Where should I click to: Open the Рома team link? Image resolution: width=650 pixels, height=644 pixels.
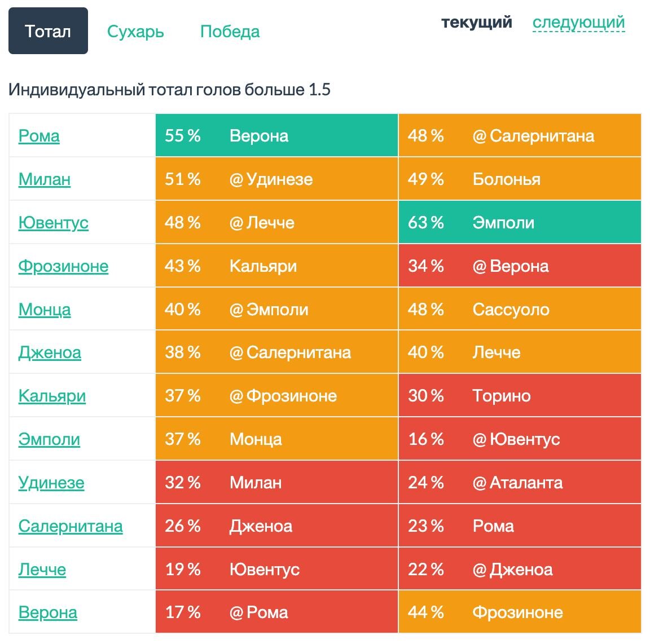click(x=39, y=136)
